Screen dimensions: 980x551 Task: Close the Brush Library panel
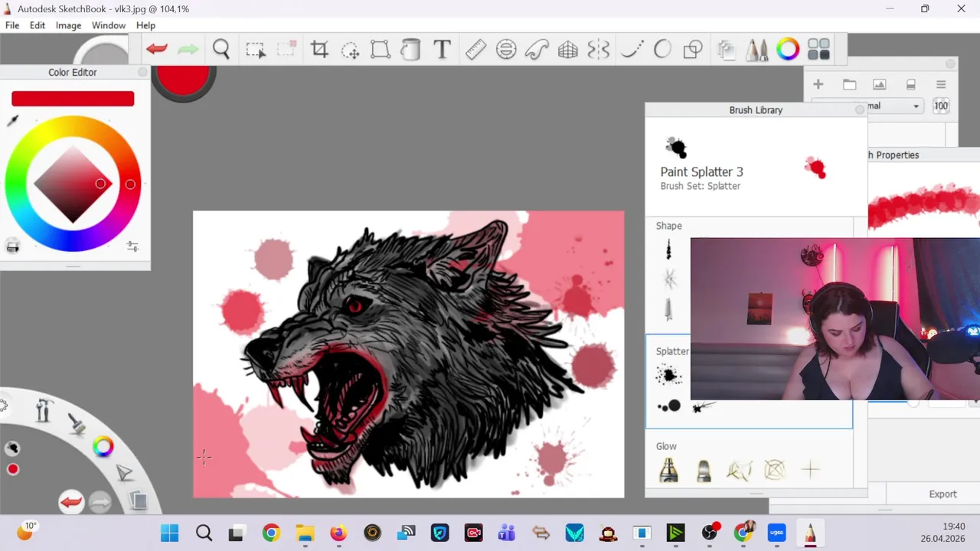(860, 110)
